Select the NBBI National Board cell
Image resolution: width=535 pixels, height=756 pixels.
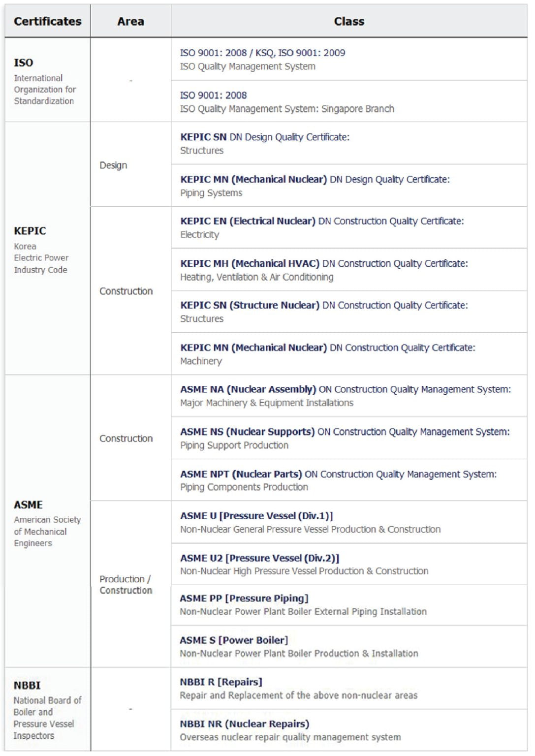point(47,710)
